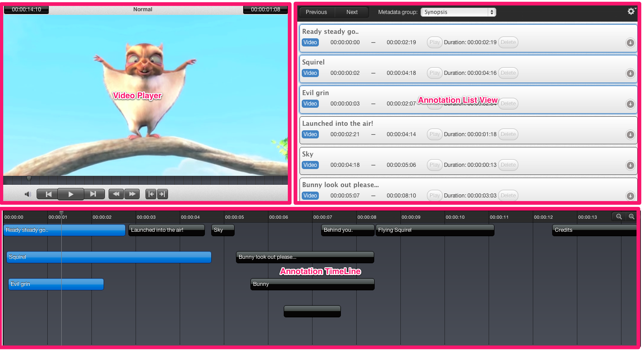Image resolution: width=644 pixels, height=353 pixels.
Task: Select the unlabeled black clip on timeline
Action: (x=312, y=312)
